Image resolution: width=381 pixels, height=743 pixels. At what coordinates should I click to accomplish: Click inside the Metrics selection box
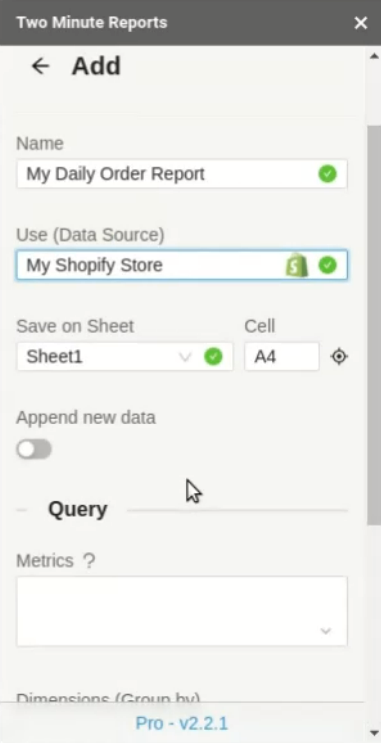pyautogui.click(x=182, y=611)
